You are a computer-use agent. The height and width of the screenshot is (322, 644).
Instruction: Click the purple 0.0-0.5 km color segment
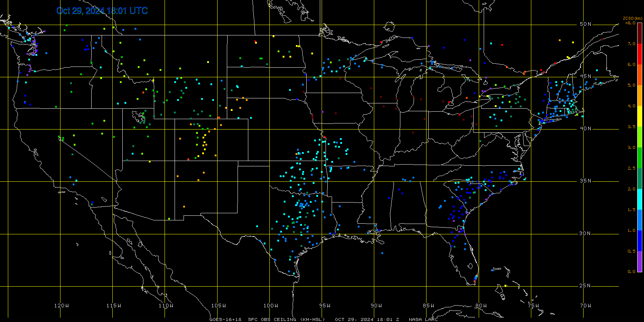click(x=640, y=262)
